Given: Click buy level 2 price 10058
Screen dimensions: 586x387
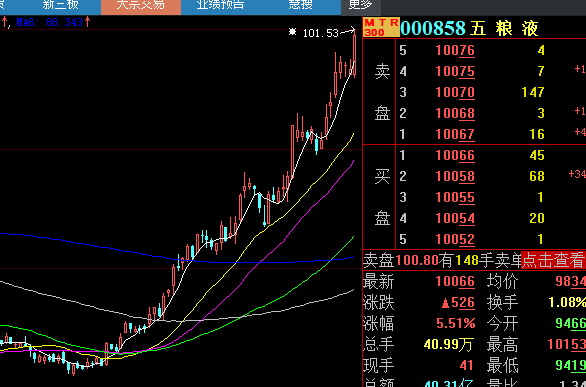Looking at the screenshot, I should (455, 176).
